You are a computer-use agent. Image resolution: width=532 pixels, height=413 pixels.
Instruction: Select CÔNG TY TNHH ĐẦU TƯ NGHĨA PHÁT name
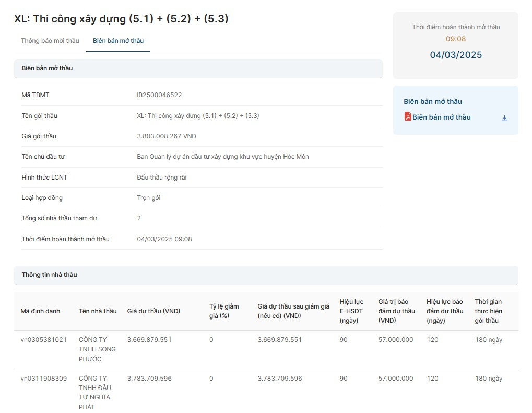95,392
